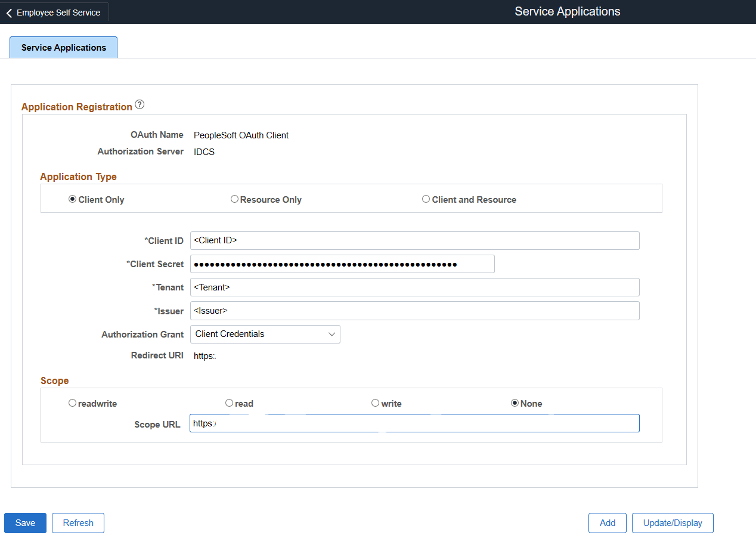Set the Scope to None
This screenshot has width=756, height=557.
(x=515, y=403)
